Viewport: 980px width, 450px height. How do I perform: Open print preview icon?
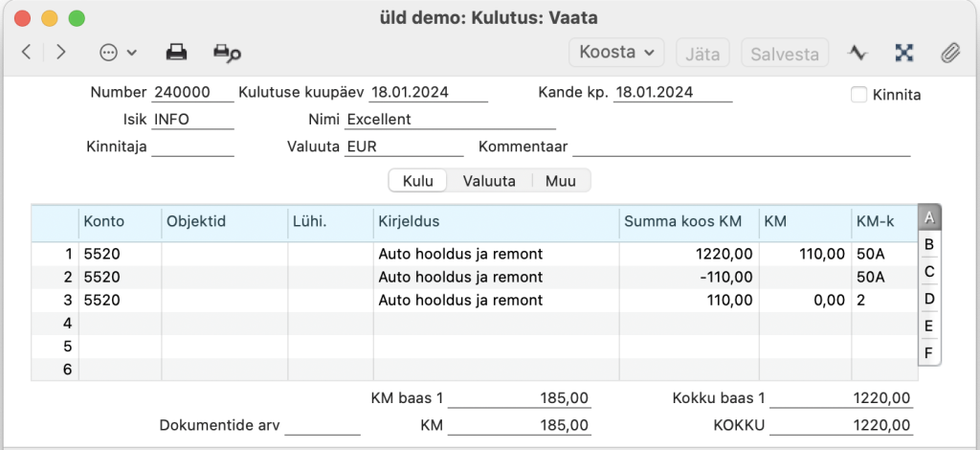click(x=227, y=53)
